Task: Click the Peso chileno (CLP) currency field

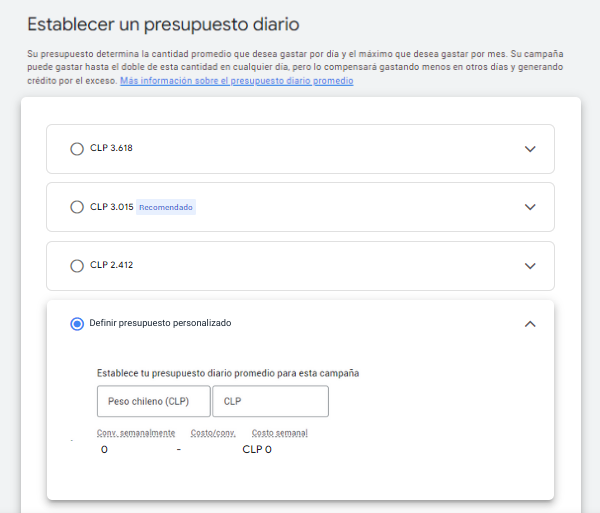Action: click(x=153, y=401)
